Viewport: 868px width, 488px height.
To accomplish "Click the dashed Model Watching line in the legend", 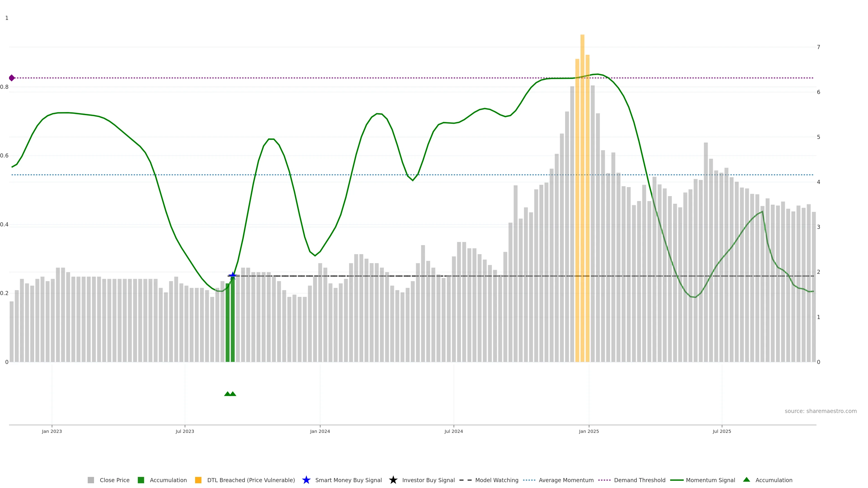I will click(x=465, y=480).
